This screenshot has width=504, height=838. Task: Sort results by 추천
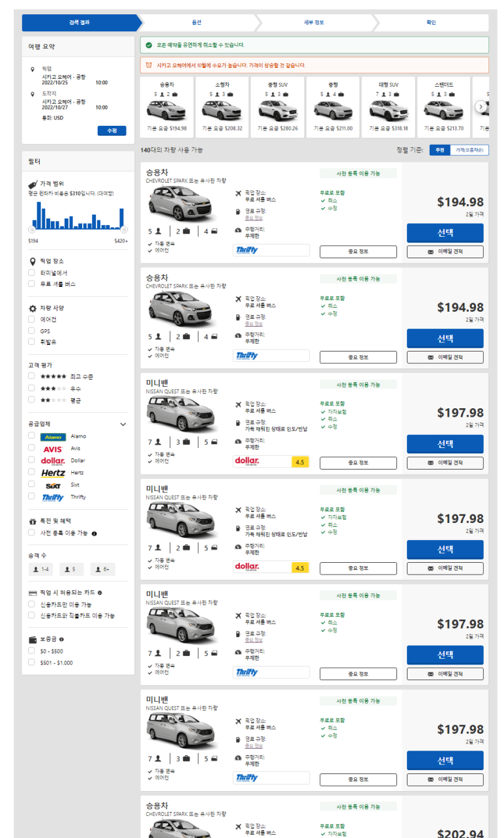pos(439,150)
